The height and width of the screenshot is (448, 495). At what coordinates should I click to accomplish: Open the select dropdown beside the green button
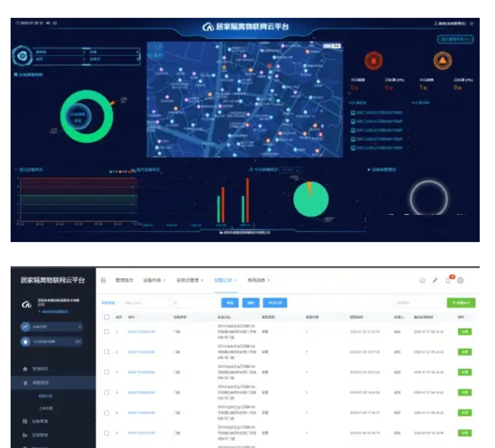418,303
